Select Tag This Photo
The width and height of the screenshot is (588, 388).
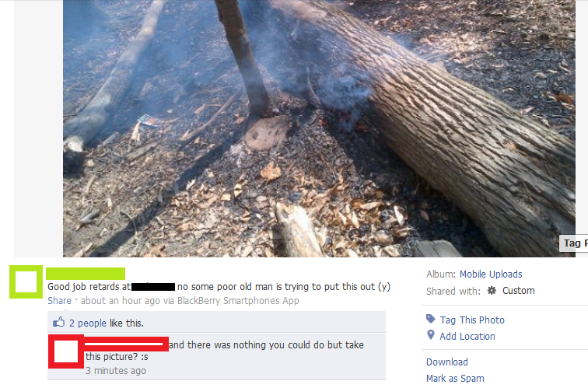coord(472,320)
